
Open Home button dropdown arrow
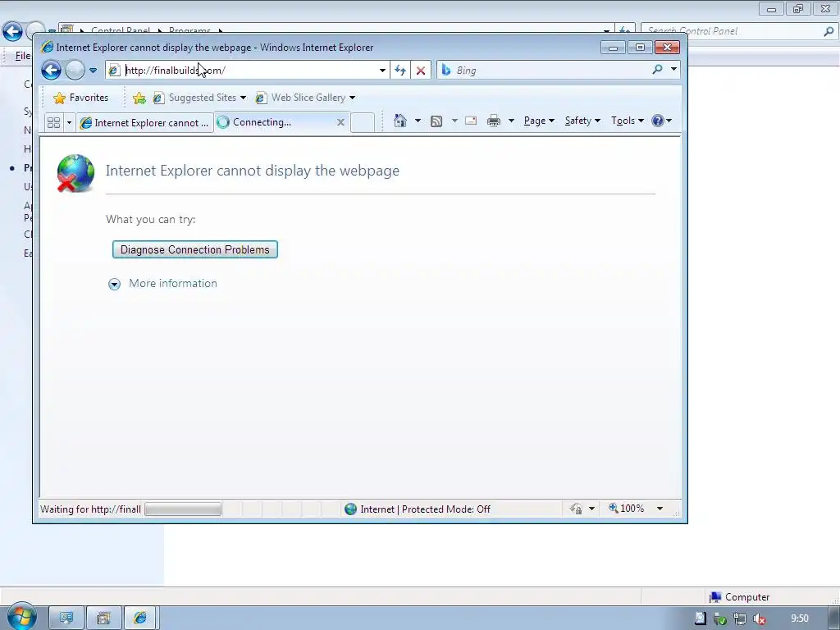point(418,121)
